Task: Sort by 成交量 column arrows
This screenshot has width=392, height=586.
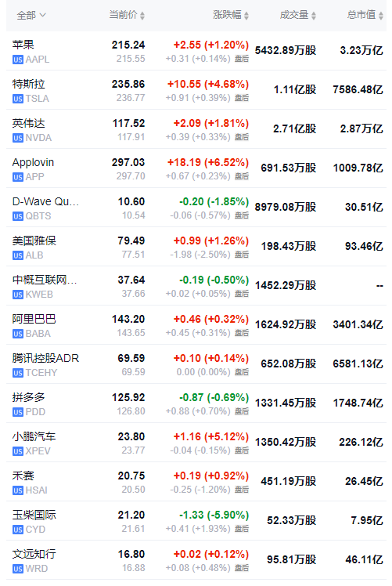Action: (314, 16)
